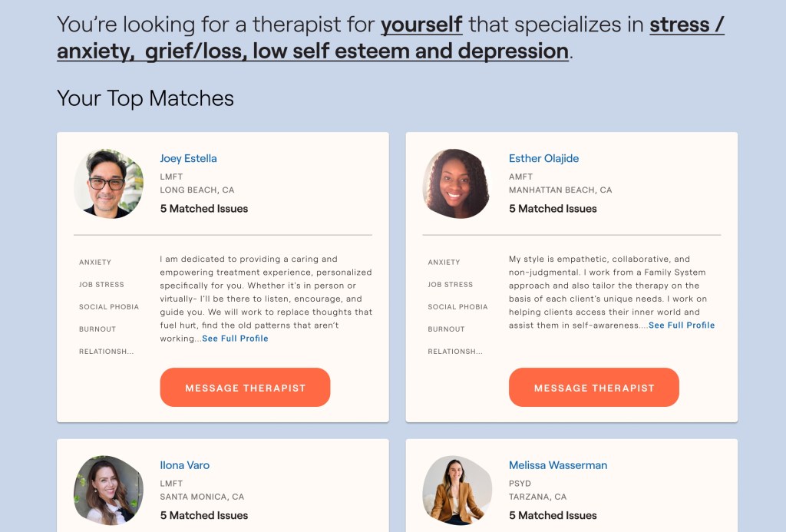Click 'Anxiety' issue tag in Joey's card
This screenshot has height=532, width=786.
pyautogui.click(x=95, y=263)
